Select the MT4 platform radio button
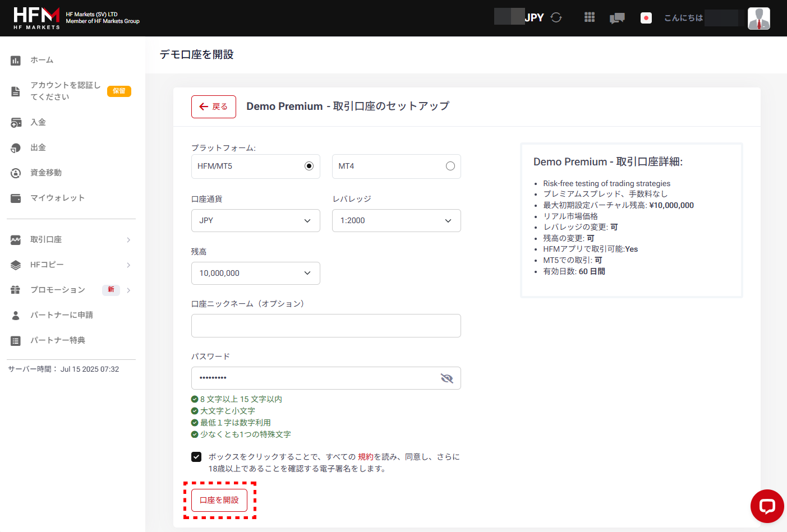The width and height of the screenshot is (787, 532). (x=450, y=166)
